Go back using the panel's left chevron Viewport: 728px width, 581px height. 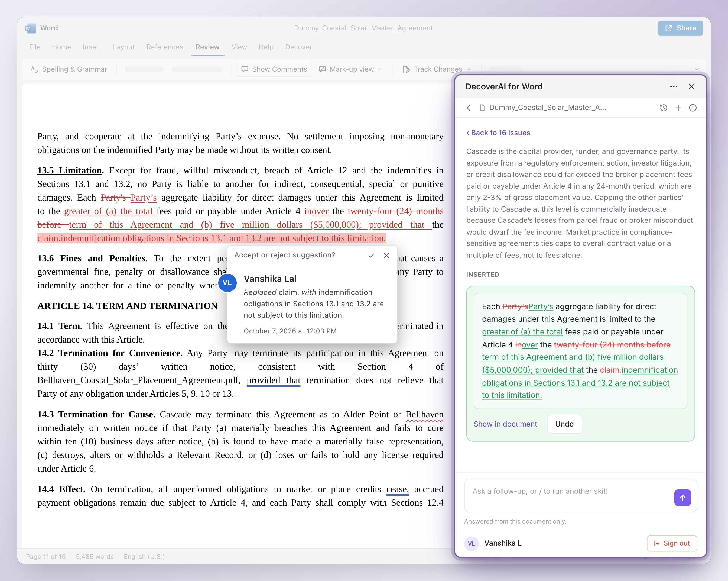coord(469,108)
